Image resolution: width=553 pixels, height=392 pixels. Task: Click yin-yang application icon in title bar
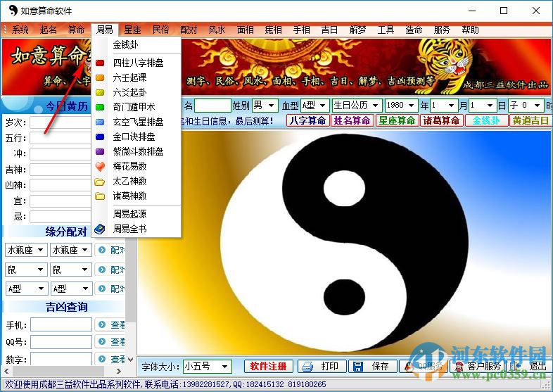pos(13,11)
